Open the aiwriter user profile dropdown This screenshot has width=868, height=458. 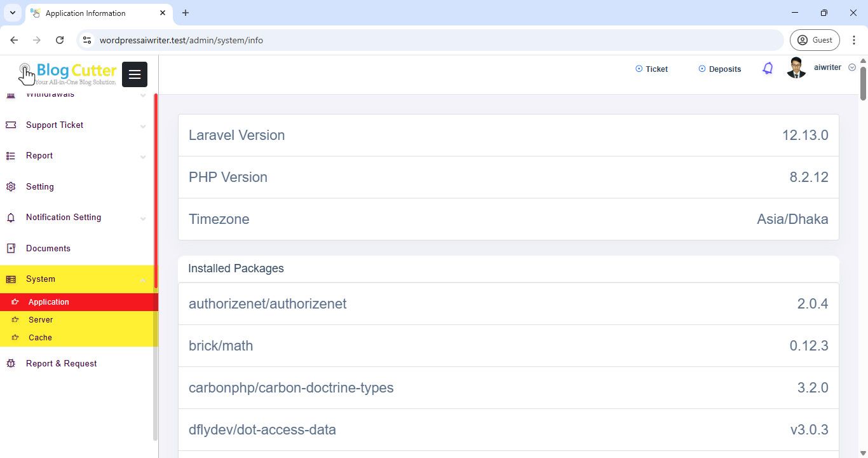pos(827,67)
